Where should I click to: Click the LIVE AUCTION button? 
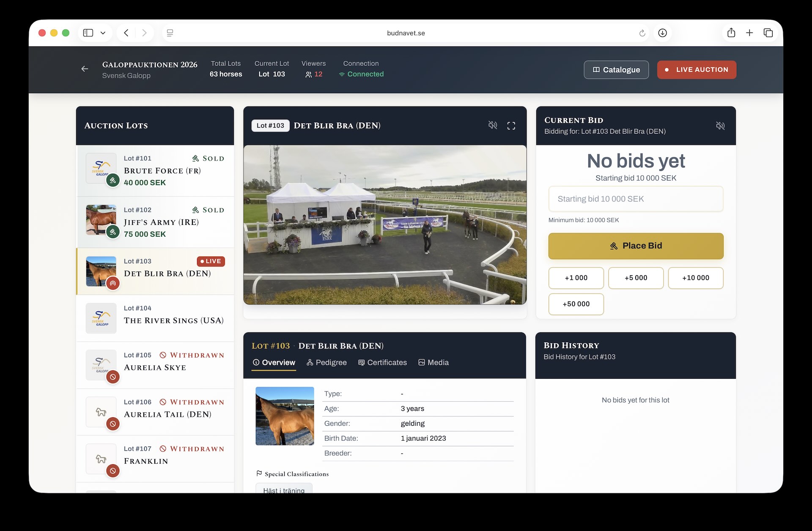(x=697, y=70)
